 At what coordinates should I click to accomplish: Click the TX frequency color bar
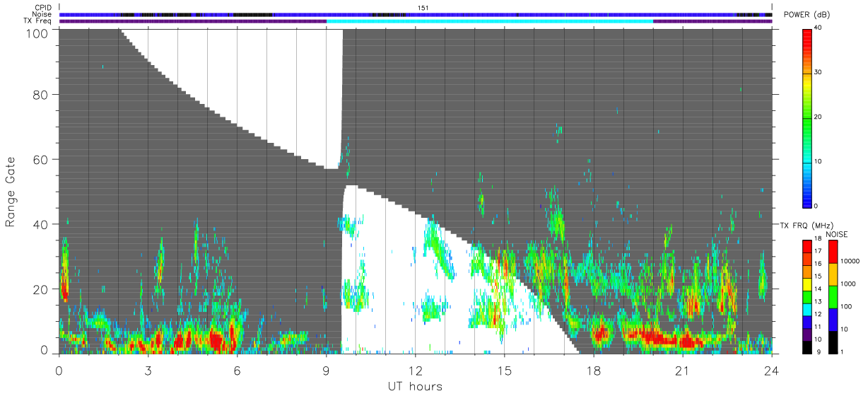(808, 296)
